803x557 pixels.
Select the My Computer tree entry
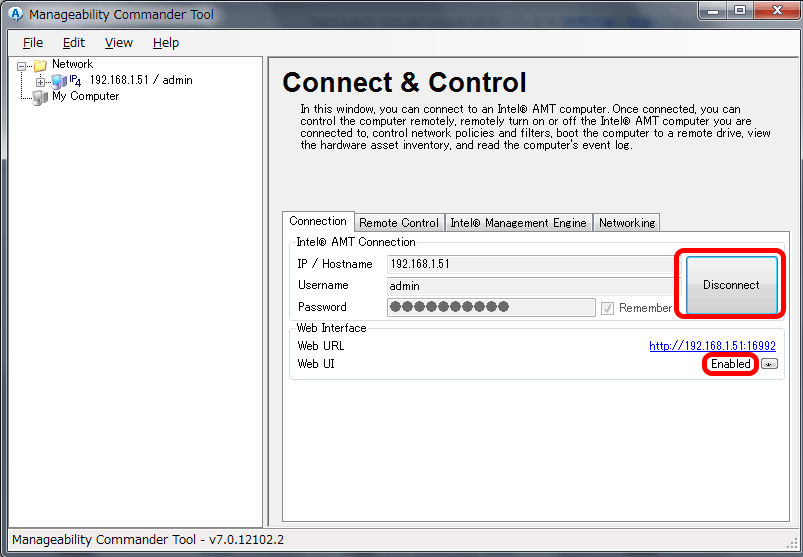86,96
